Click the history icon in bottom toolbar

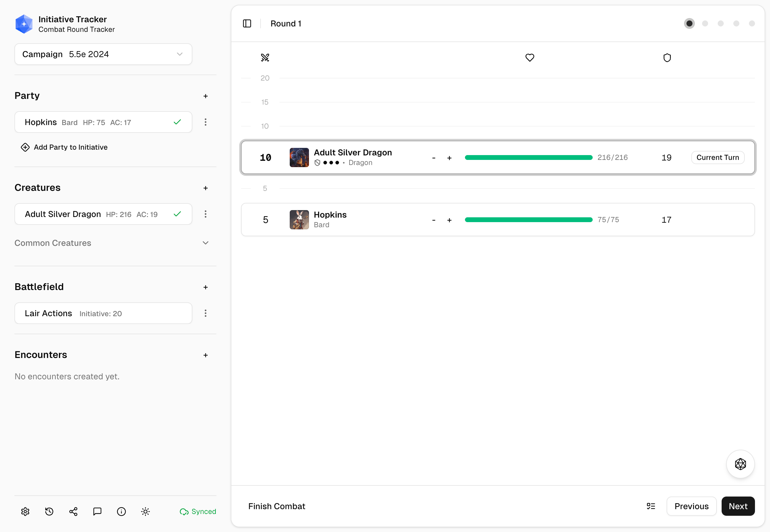(49, 511)
